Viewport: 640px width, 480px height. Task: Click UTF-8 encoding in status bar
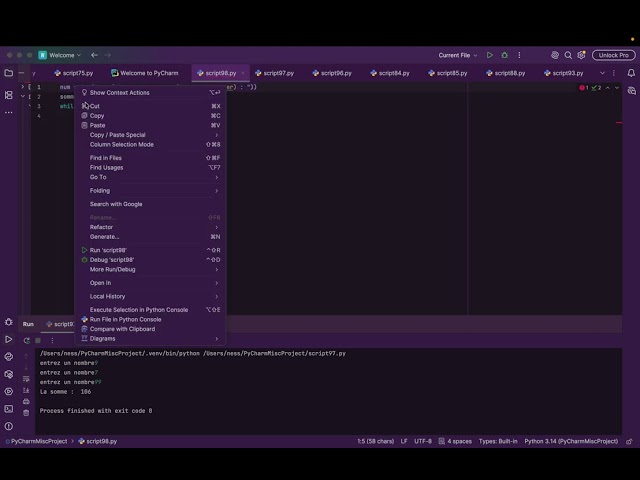click(x=423, y=441)
